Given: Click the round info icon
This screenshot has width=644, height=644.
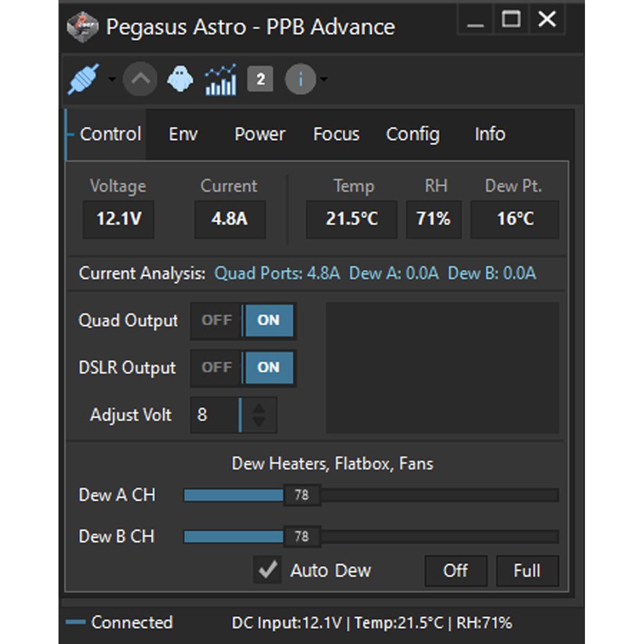Looking at the screenshot, I should tap(300, 79).
